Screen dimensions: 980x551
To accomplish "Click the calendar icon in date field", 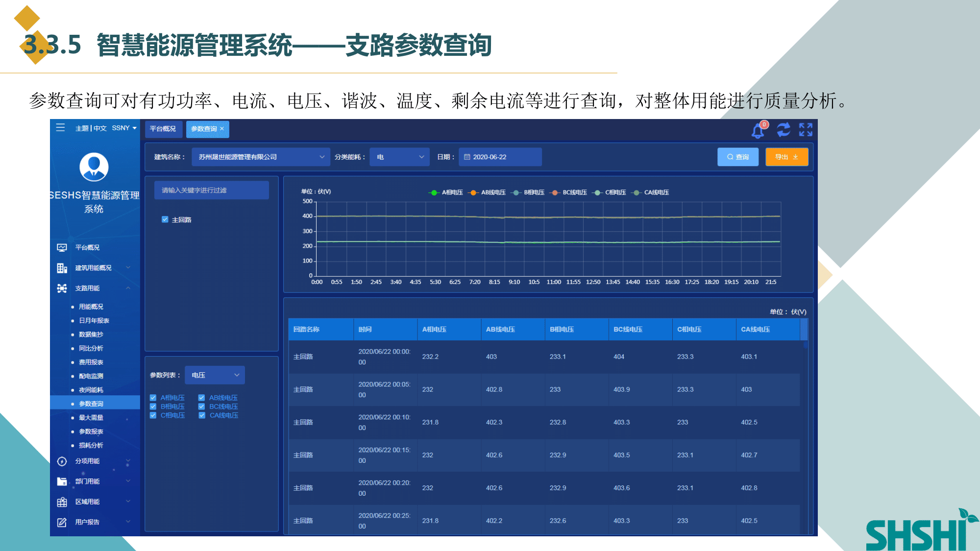I will (467, 157).
